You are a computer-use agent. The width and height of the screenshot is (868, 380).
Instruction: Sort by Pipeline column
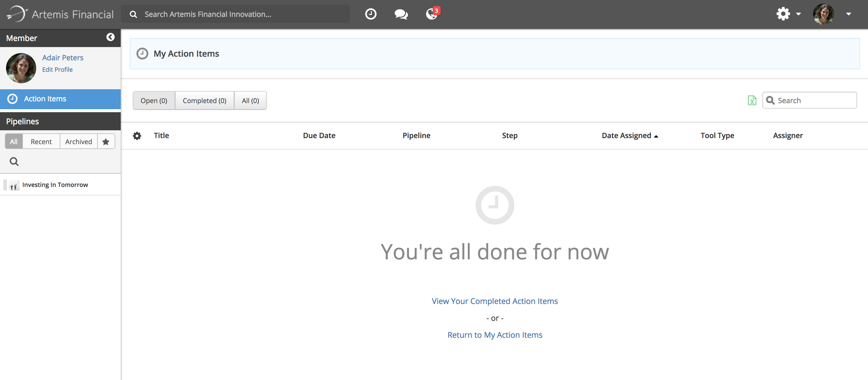pos(416,136)
